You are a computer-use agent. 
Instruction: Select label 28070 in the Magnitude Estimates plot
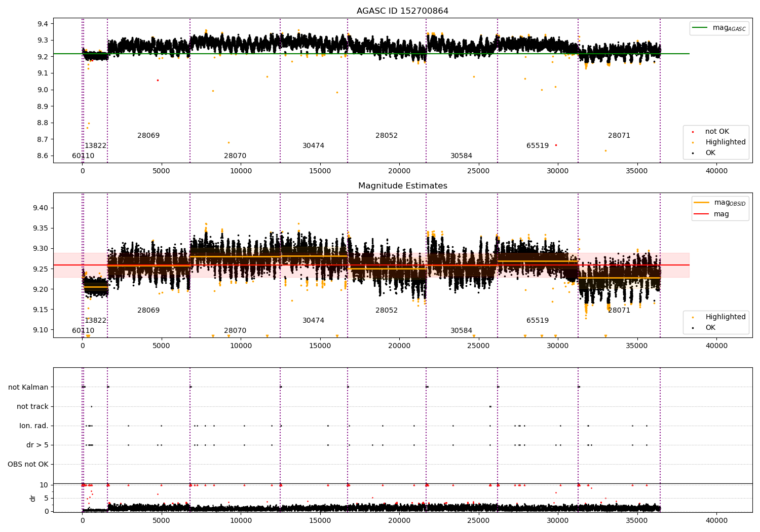coord(235,331)
